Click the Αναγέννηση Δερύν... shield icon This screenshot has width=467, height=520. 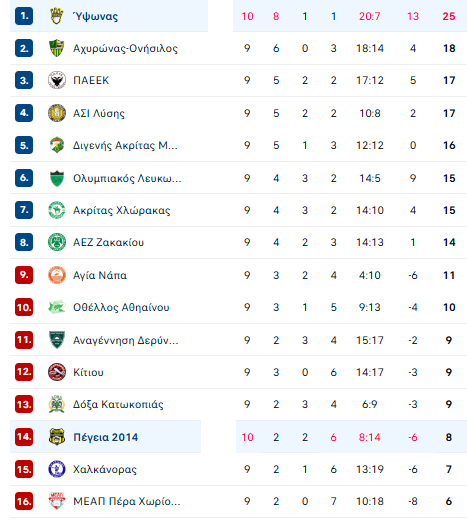click(x=57, y=340)
